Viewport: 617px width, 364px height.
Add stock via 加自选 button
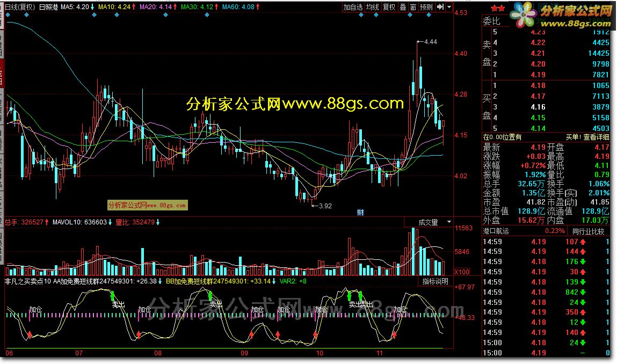(x=353, y=6)
